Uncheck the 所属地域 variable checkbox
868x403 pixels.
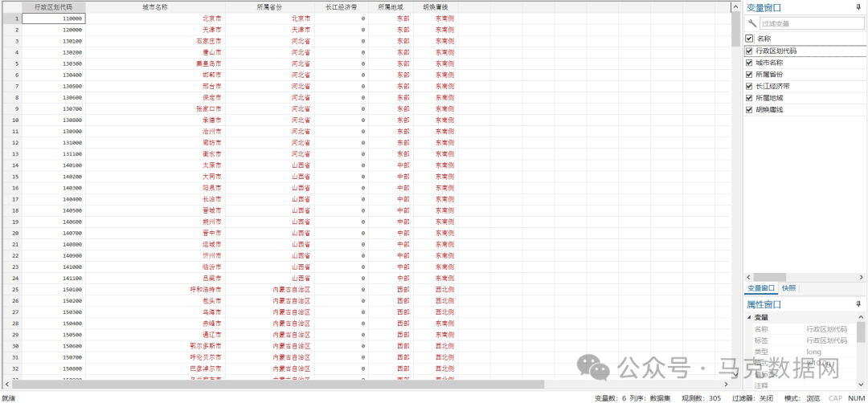(x=750, y=98)
